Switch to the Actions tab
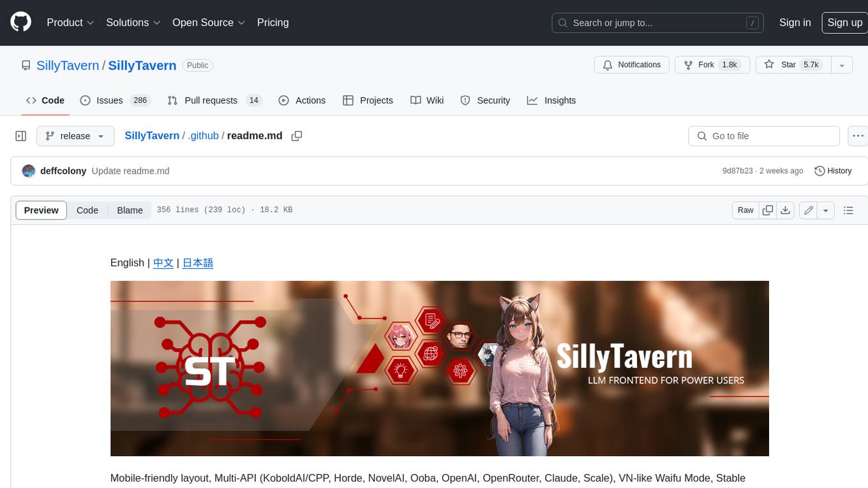 pyautogui.click(x=303, y=100)
